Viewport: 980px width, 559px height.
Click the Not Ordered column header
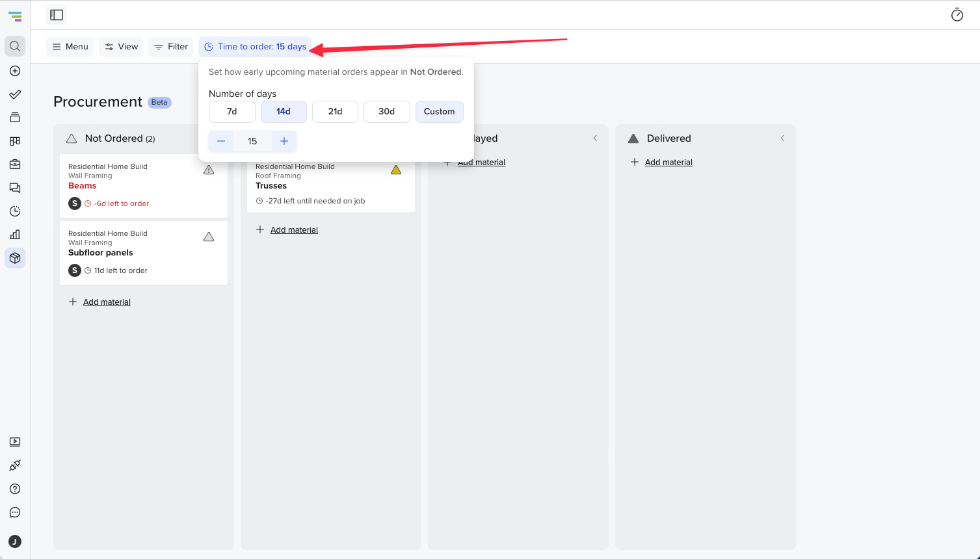click(x=120, y=138)
